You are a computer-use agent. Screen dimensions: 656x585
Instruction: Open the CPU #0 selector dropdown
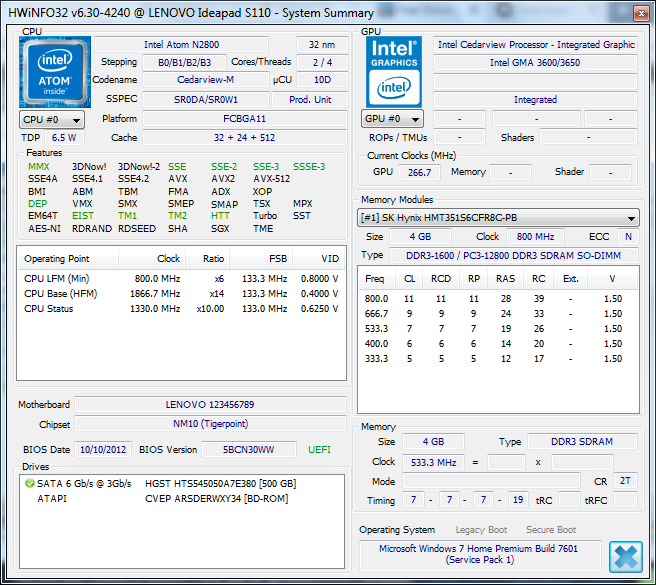click(52, 120)
